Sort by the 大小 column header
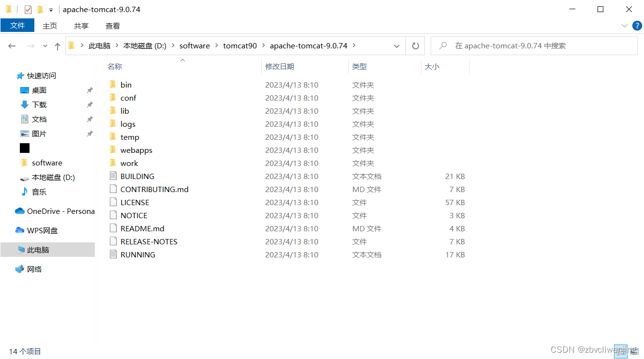Viewport: 644px width, 359px height. pos(445,66)
